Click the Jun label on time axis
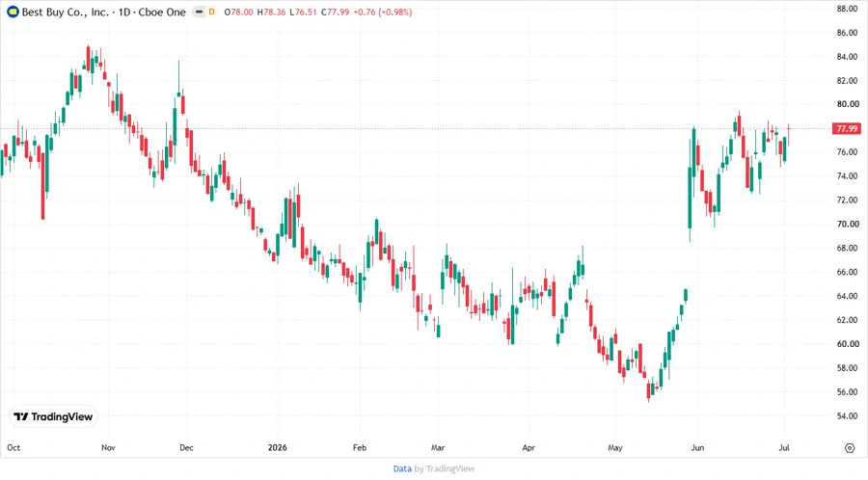 (697, 447)
